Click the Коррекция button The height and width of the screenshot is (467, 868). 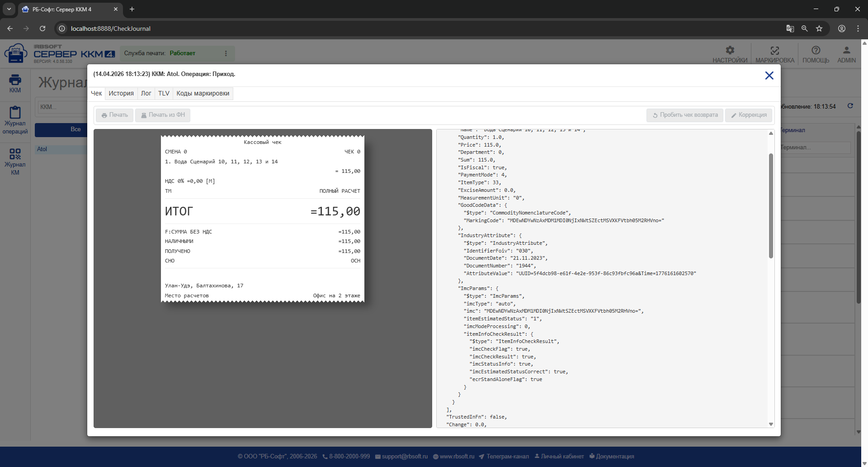pyautogui.click(x=749, y=115)
